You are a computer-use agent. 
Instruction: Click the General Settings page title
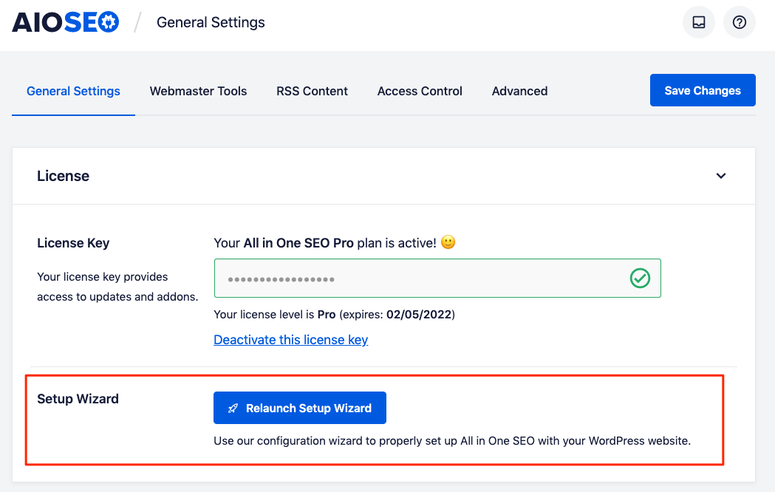pos(211,22)
